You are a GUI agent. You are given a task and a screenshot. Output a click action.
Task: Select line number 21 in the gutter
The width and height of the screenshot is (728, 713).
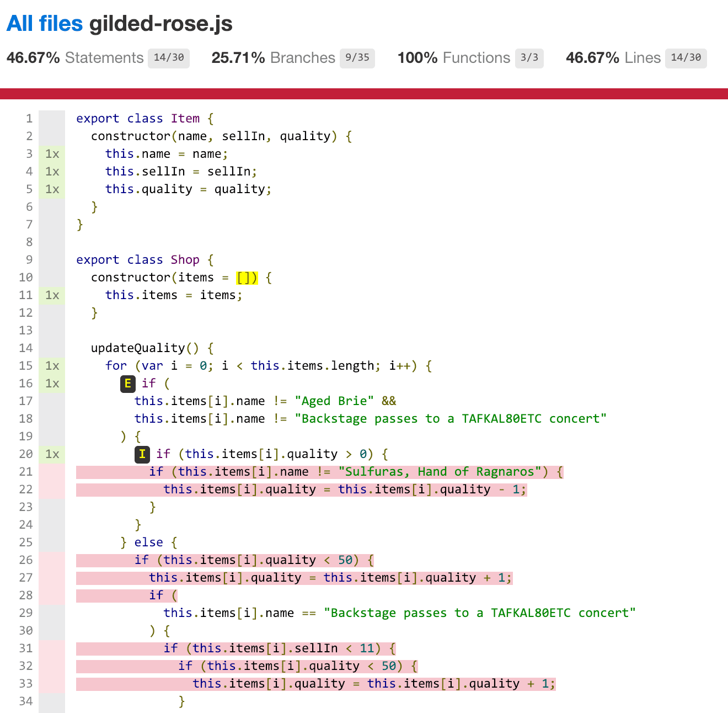pos(25,472)
